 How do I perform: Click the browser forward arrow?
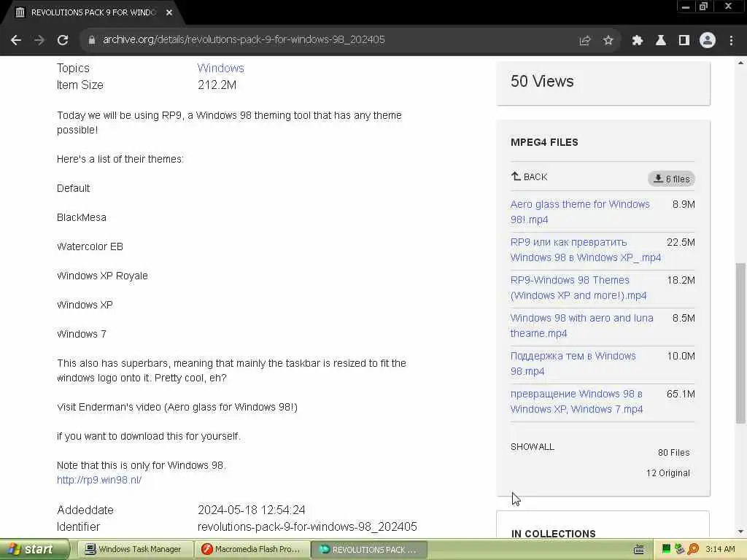tap(39, 40)
